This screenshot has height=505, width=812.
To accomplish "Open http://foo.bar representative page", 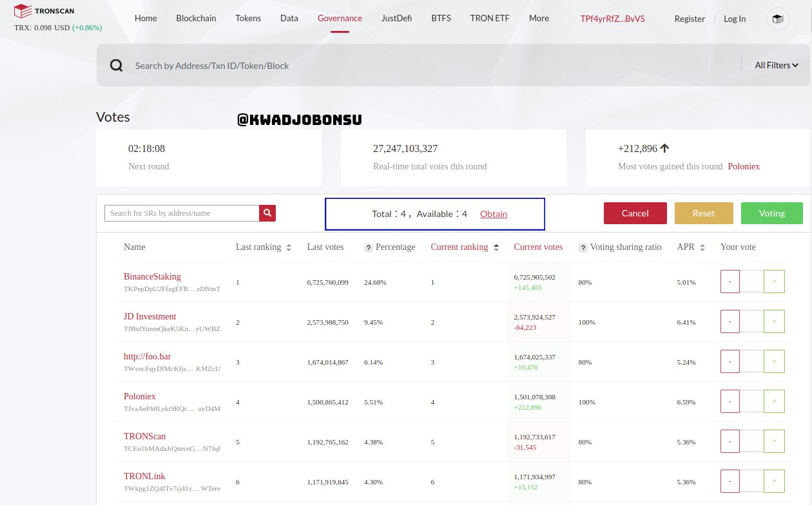I will coord(147,357).
